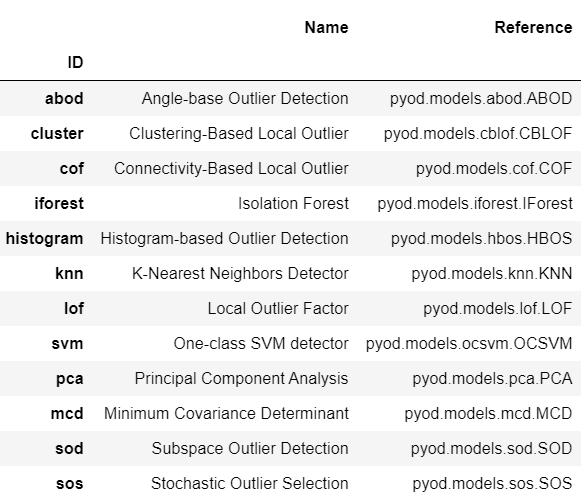Select the histogram row ID

tap(44, 239)
